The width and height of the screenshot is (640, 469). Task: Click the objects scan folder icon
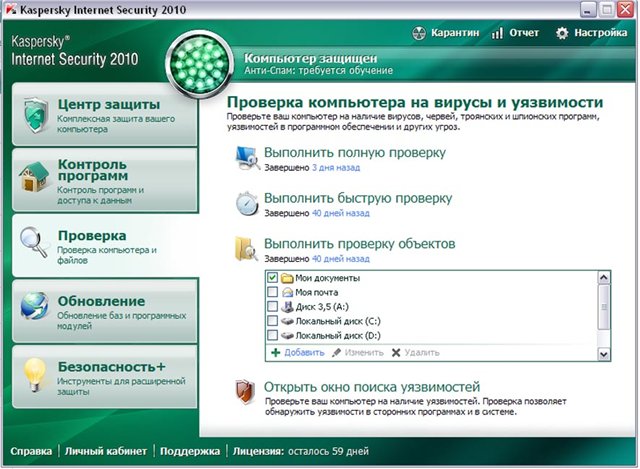(246, 248)
